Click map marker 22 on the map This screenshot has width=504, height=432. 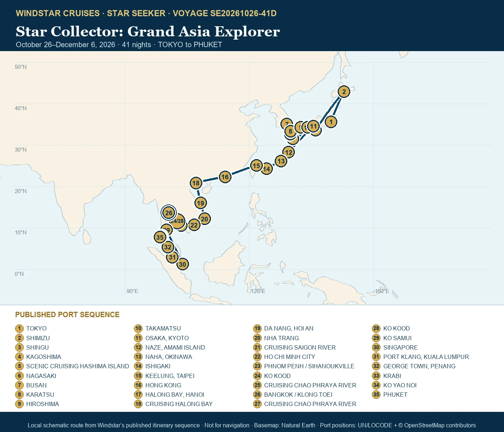(194, 225)
